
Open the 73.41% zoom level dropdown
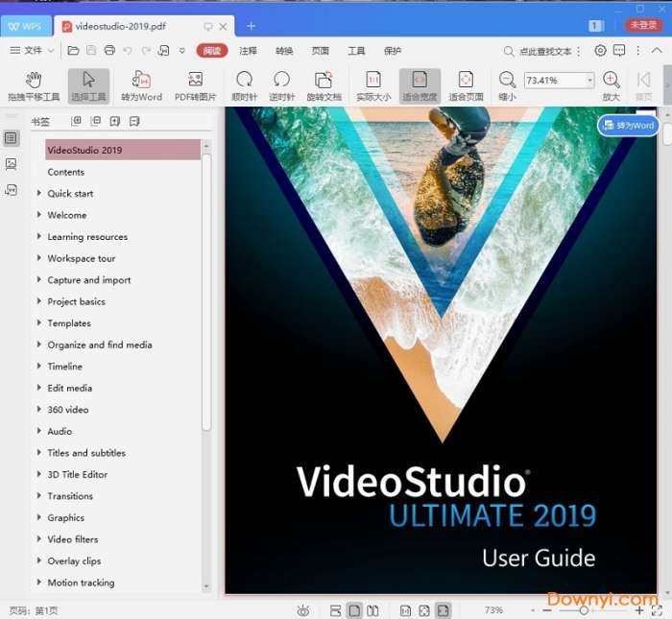click(x=589, y=81)
